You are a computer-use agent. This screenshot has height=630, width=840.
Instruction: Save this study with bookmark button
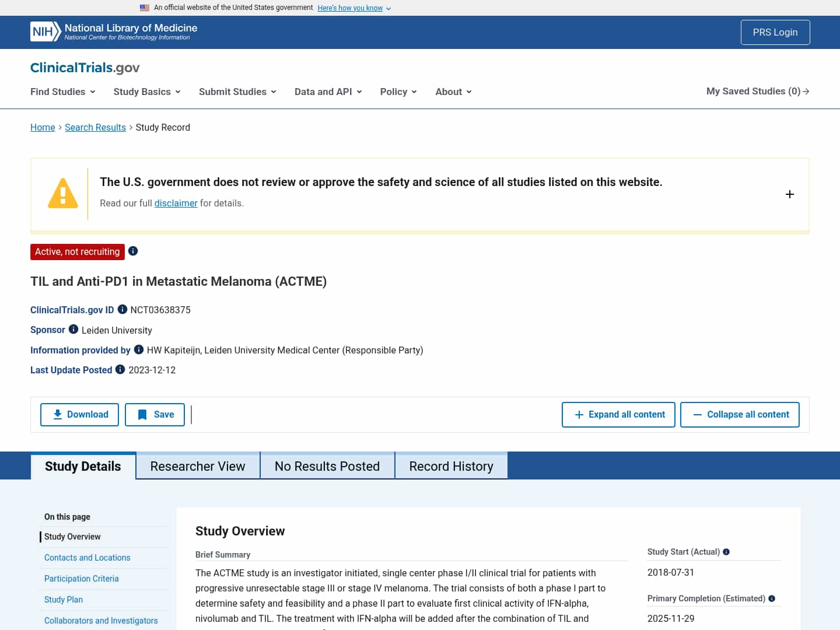[155, 415]
